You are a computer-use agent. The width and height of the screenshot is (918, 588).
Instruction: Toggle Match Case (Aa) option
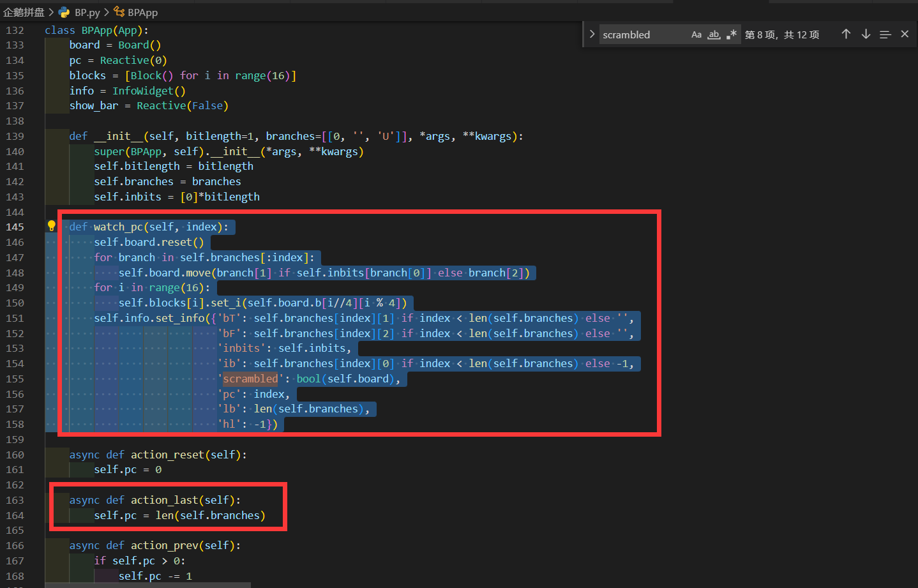pos(696,34)
